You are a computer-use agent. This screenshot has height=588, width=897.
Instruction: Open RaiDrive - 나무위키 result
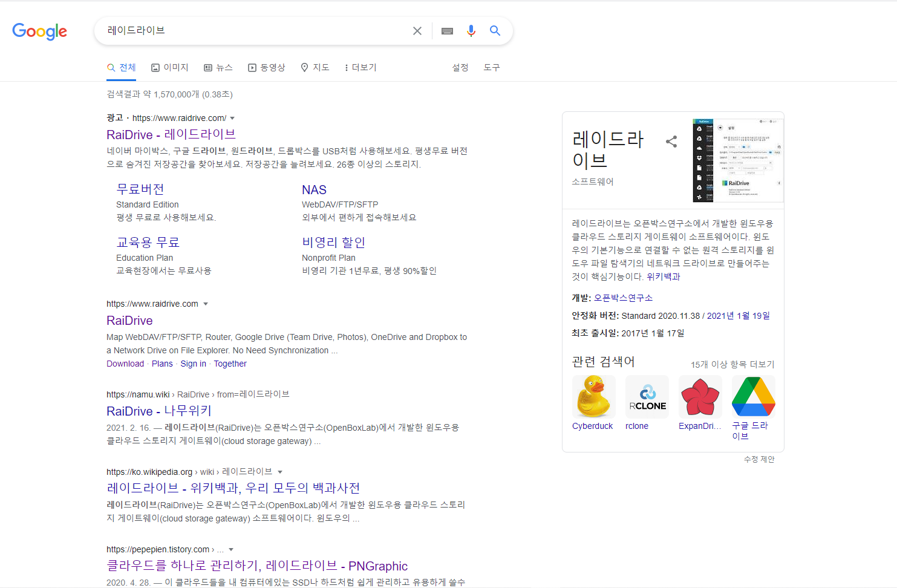[x=159, y=411]
